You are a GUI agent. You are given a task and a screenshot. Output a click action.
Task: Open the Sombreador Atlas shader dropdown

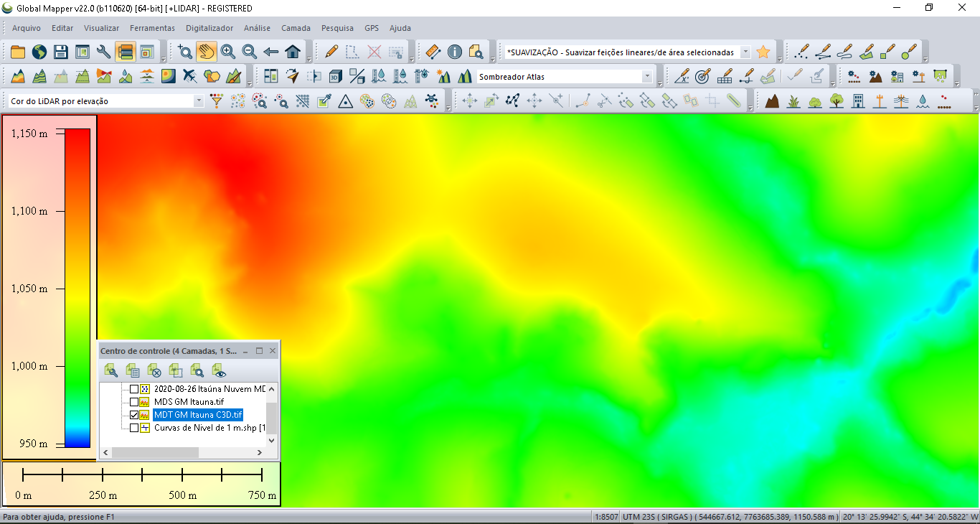[x=647, y=76]
